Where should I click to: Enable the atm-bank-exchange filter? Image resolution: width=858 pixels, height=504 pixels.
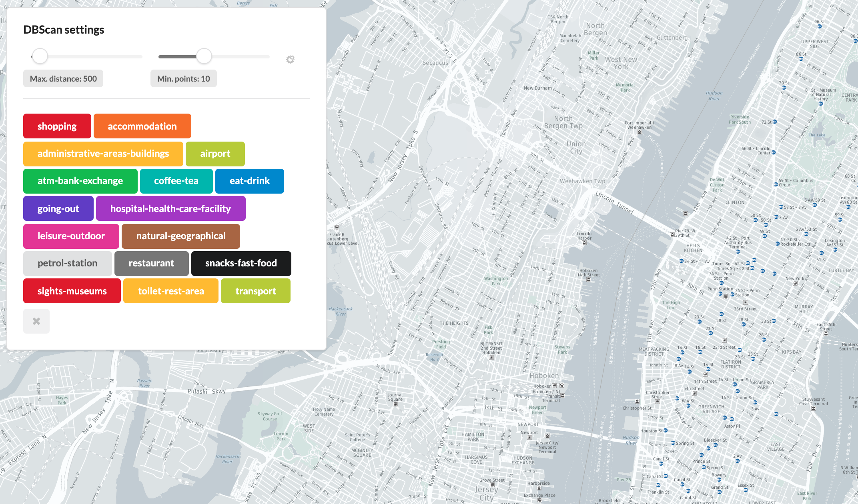click(x=80, y=181)
